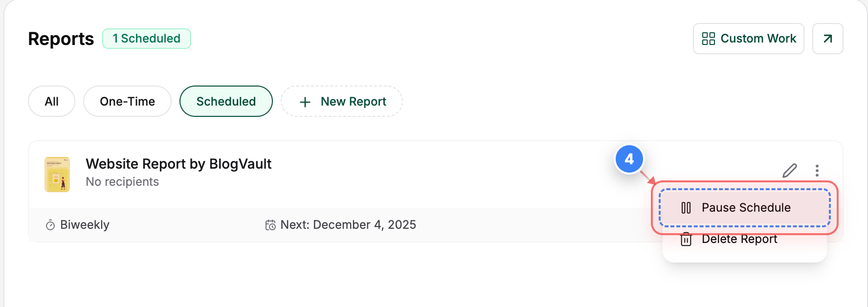Select the One-Time filter
The width and height of the screenshot is (868, 307).
click(127, 101)
